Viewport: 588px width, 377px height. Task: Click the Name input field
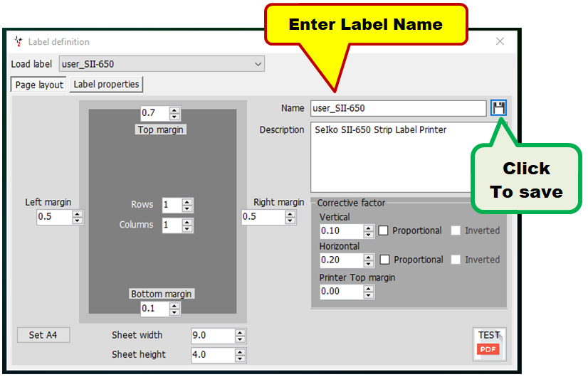[398, 108]
